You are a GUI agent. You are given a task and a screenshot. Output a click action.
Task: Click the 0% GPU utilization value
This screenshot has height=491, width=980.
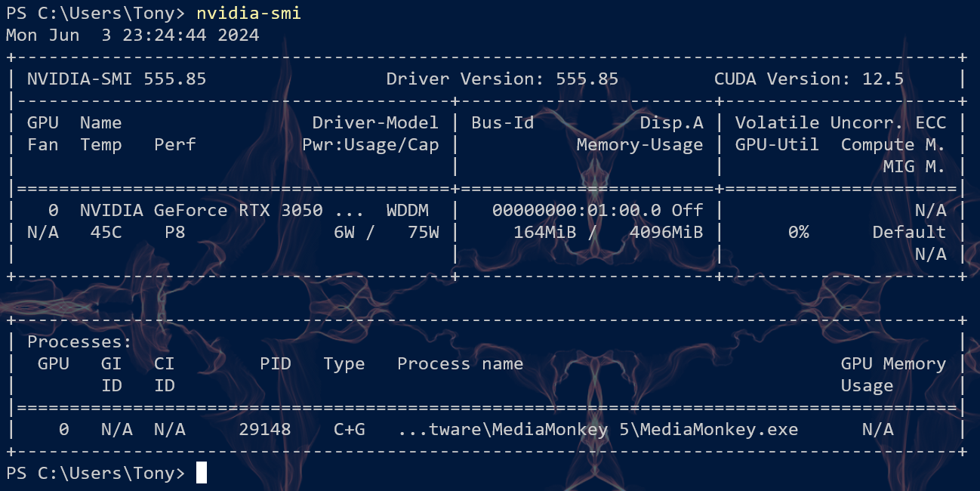tap(798, 233)
